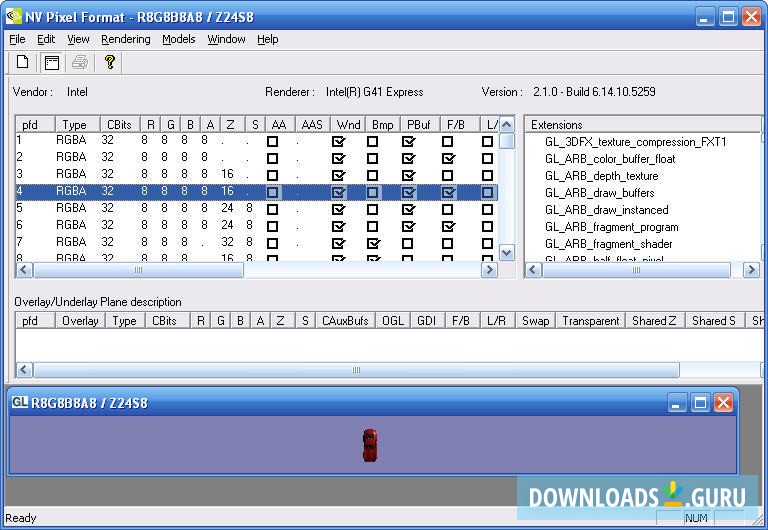This screenshot has width=768, height=530.
Task: Toggle Wnd checkbox in selected row 4
Action: pyautogui.click(x=338, y=193)
